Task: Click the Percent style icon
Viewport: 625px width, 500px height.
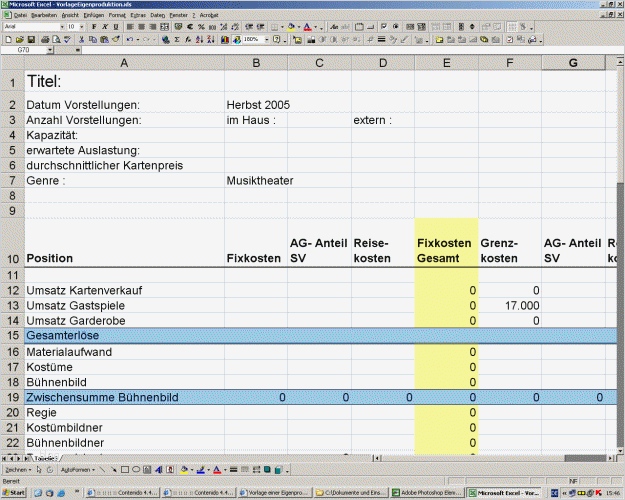Action: click(x=203, y=27)
